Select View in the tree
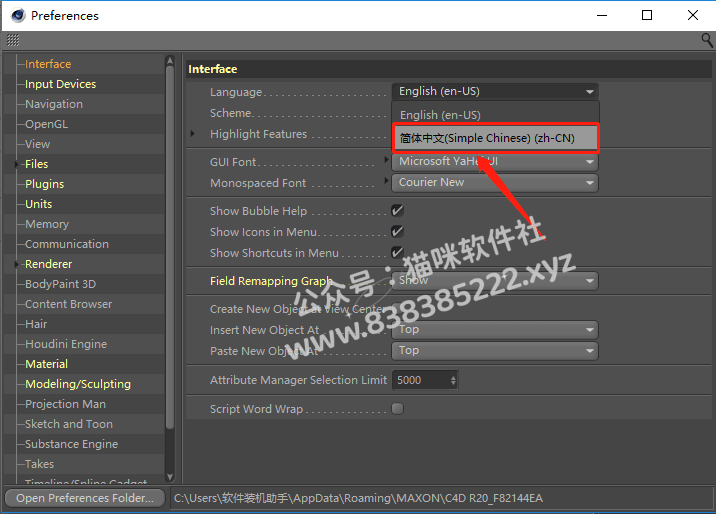 (37, 144)
